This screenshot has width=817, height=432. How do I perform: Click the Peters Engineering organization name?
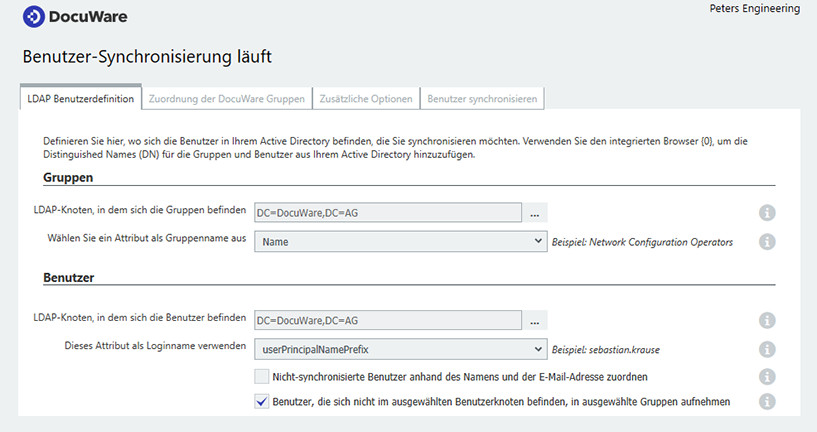[x=754, y=8]
